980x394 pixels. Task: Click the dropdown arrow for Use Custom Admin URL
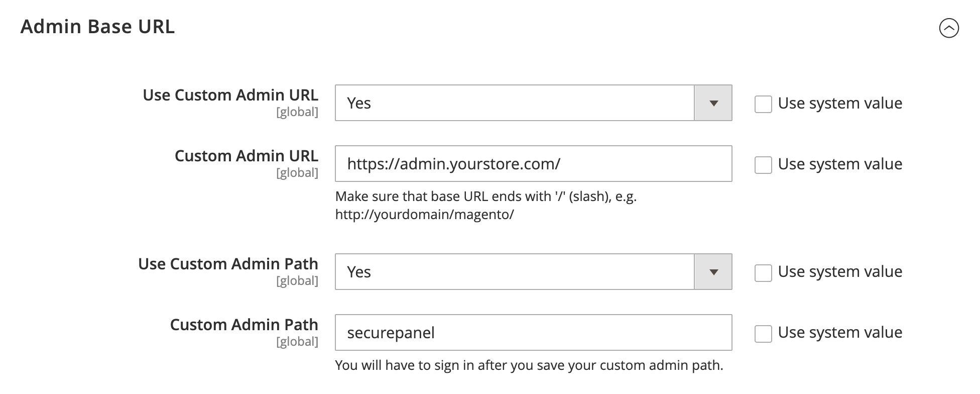coord(713,103)
